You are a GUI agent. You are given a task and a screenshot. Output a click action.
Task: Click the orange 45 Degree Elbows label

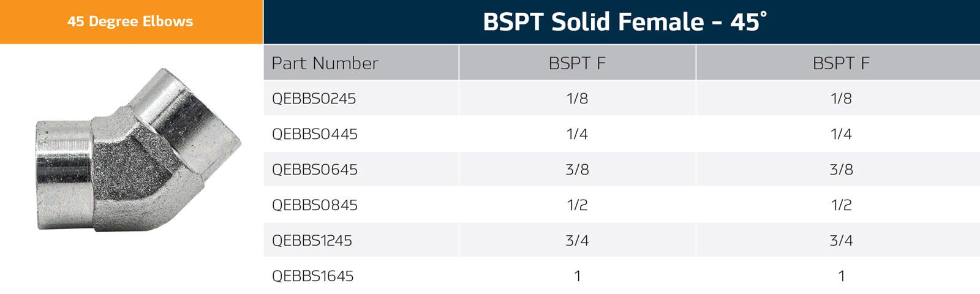tap(130, 21)
